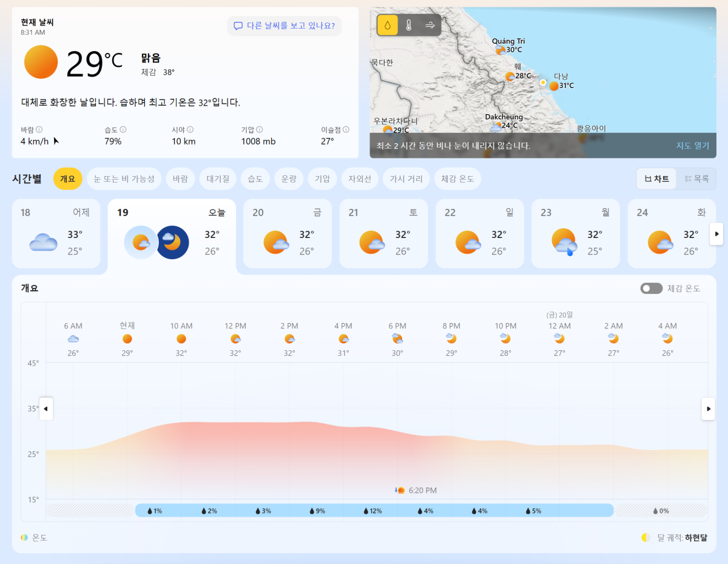Click the wind info circle icon
Image resolution: width=728 pixels, height=564 pixels.
coord(39,129)
